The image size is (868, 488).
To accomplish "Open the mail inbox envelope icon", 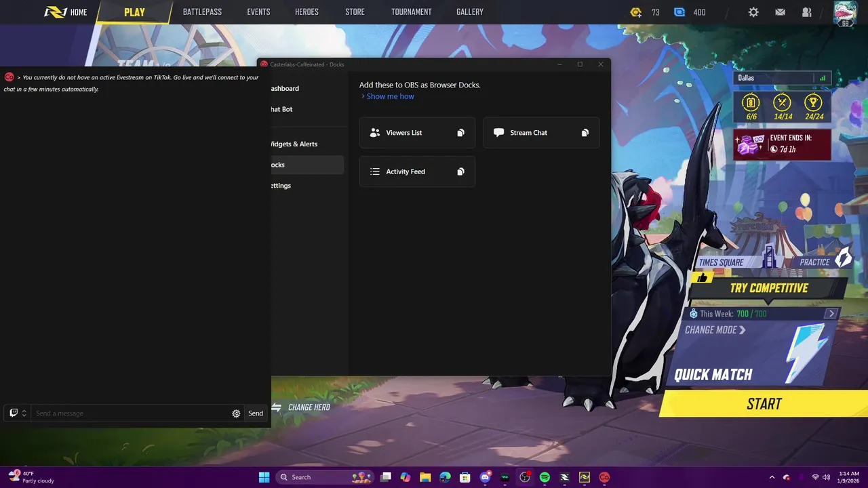I will (x=781, y=12).
